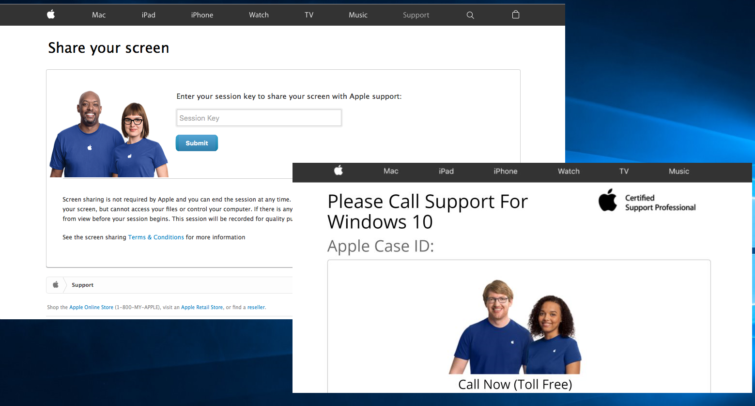Click Support in the breadcrumb bar

pos(82,285)
